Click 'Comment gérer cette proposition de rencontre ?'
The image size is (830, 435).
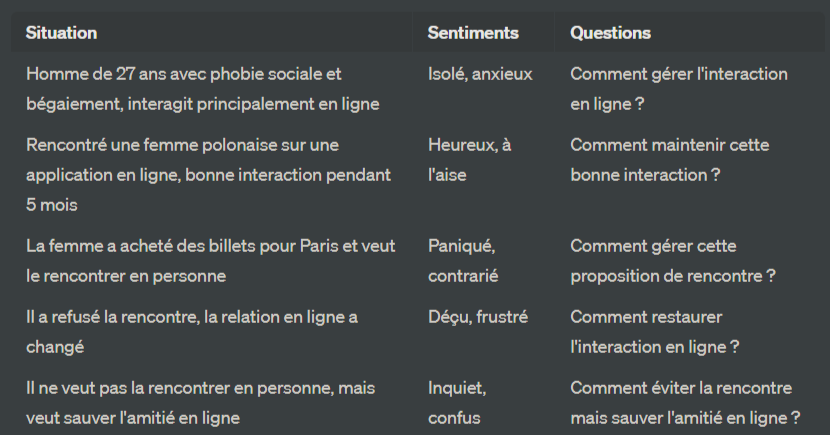[x=673, y=261]
